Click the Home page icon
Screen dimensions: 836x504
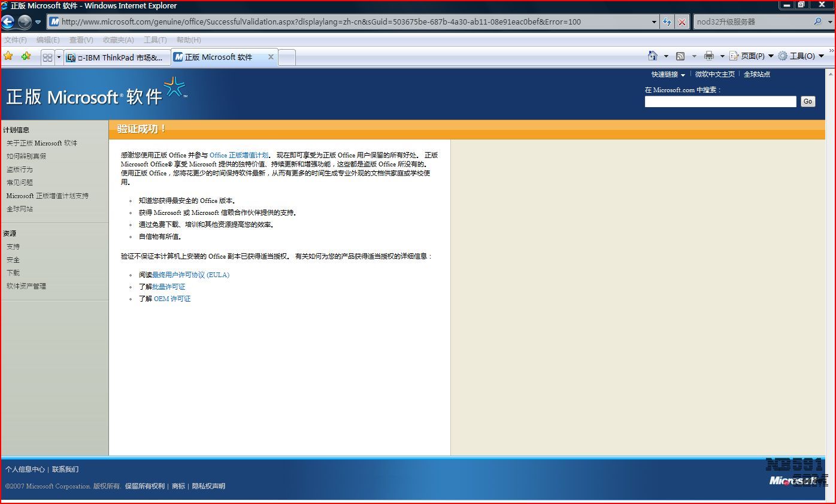point(653,56)
